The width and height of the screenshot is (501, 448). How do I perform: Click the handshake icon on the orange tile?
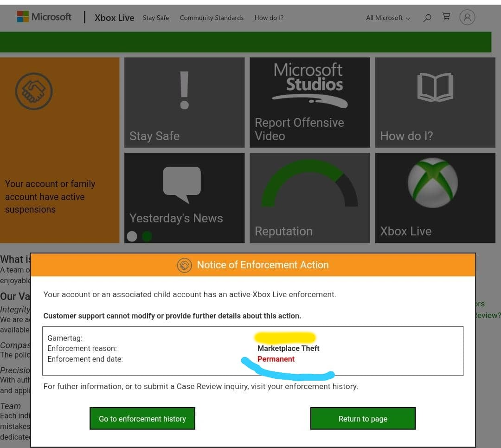click(34, 91)
